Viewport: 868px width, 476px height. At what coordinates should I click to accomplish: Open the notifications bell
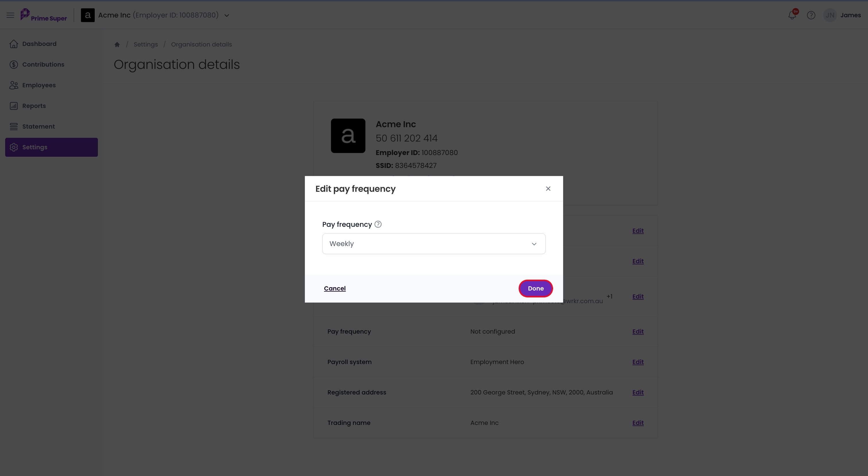tap(792, 15)
